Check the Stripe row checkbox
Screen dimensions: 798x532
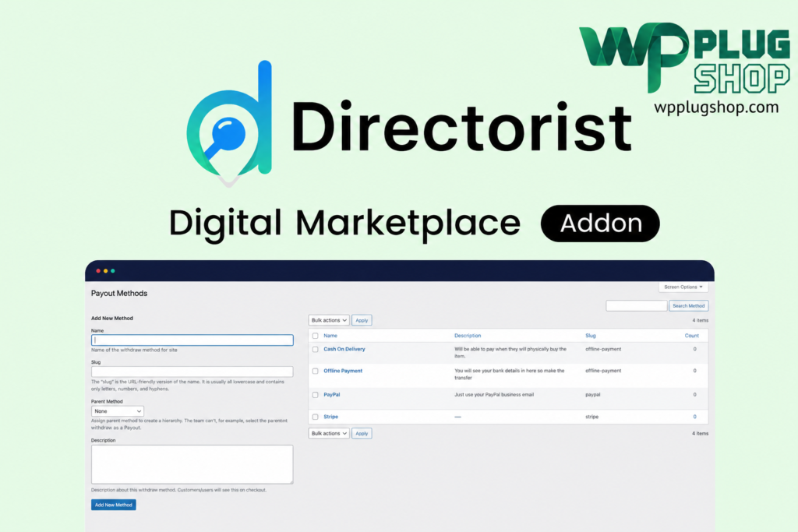(315, 417)
